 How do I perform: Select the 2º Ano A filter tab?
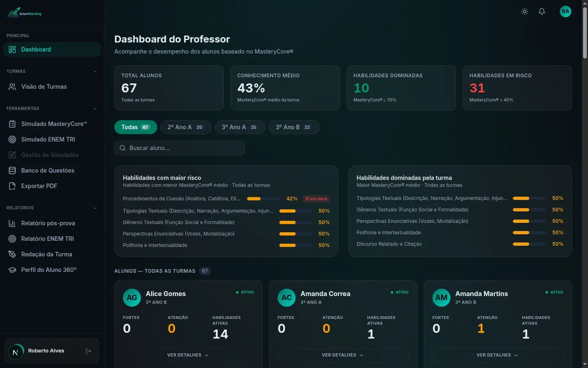click(x=186, y=127)
